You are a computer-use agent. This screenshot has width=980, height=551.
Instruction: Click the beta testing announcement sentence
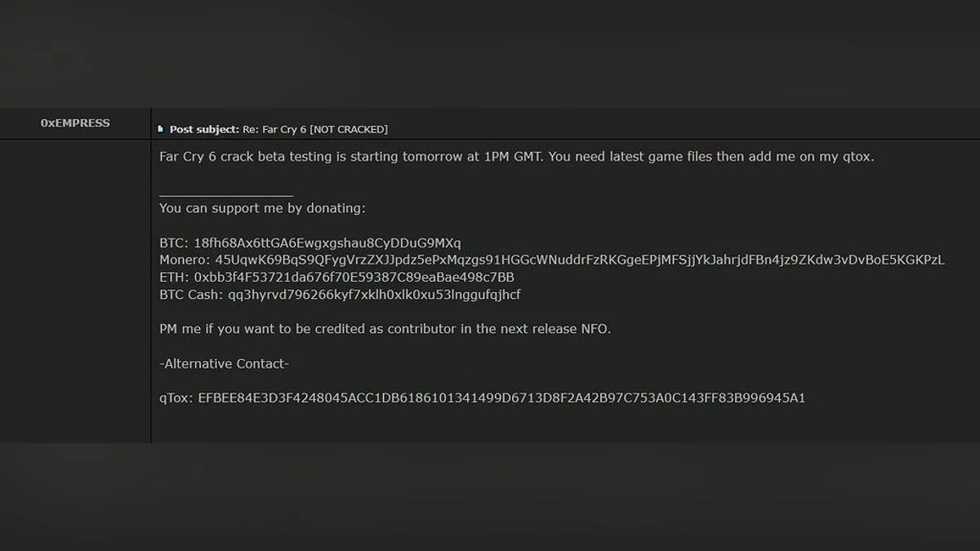[x=516, y=157]
